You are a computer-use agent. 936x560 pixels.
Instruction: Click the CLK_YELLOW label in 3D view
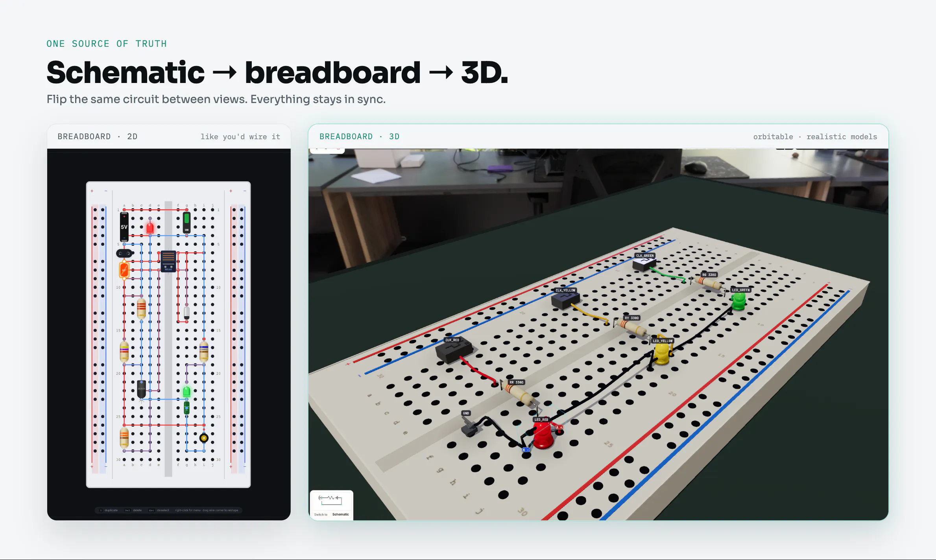point(565,290)
